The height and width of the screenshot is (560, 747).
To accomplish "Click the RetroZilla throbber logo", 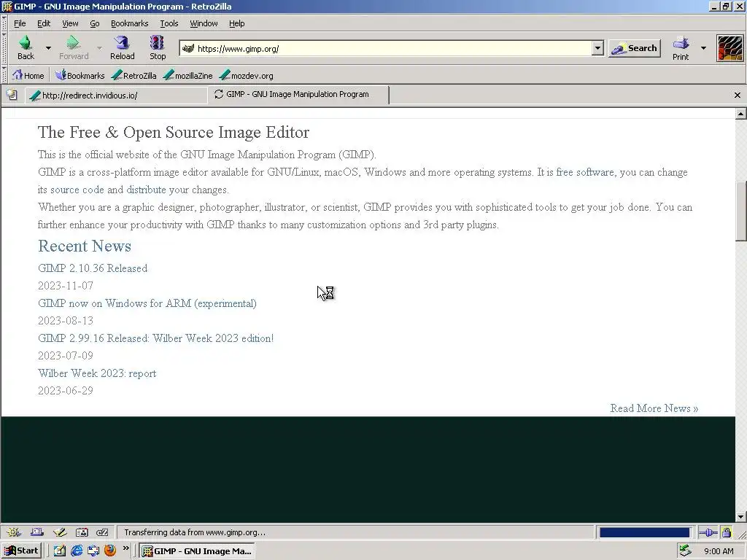I will tap(729, 48).
